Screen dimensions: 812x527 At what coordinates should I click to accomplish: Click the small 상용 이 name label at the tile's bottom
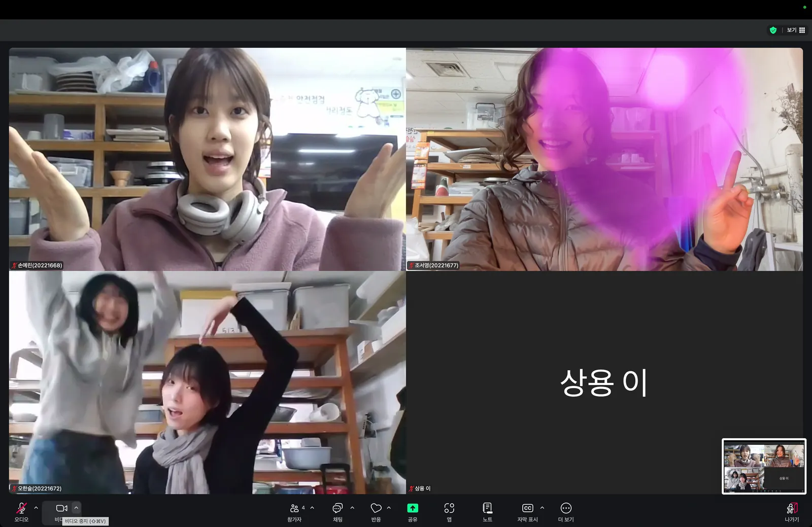[x=420, y=488]
